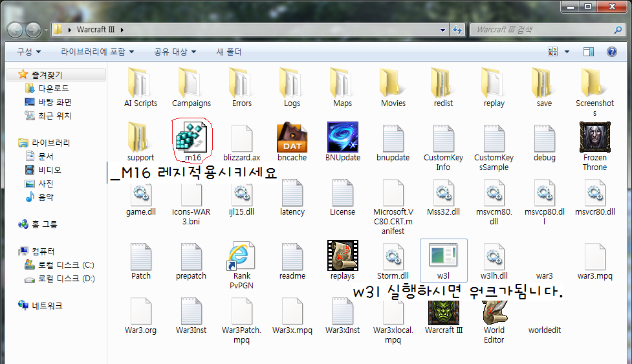632x364 pixels.
Task: Select the _m16 registry file
Action: coord(191,138)
